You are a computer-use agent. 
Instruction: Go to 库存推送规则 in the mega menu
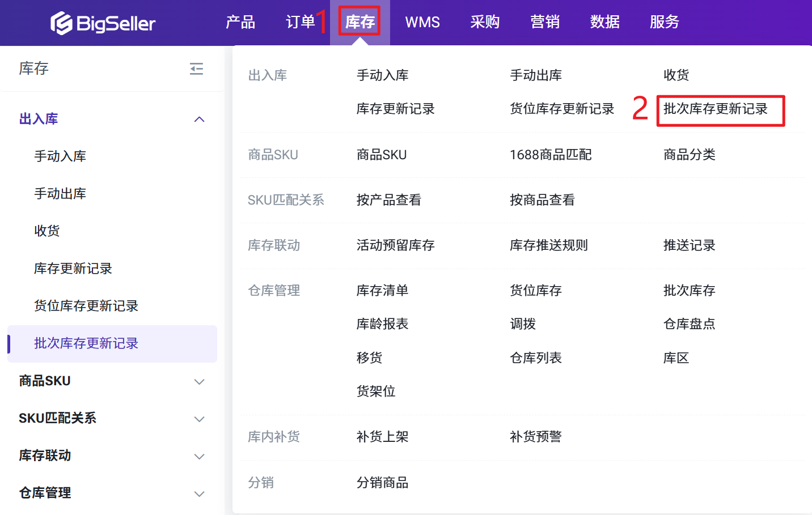(x=548, y=245)
